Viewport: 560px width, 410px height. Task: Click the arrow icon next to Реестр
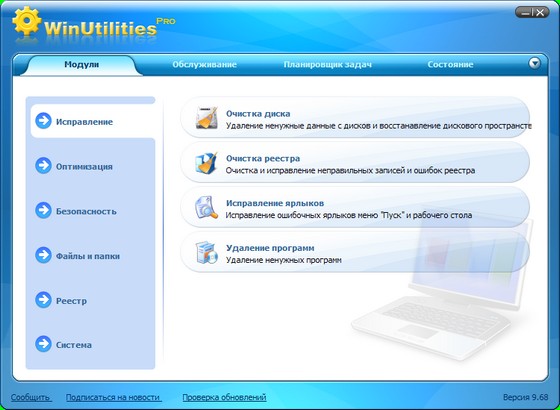click(x=43, y=300)
